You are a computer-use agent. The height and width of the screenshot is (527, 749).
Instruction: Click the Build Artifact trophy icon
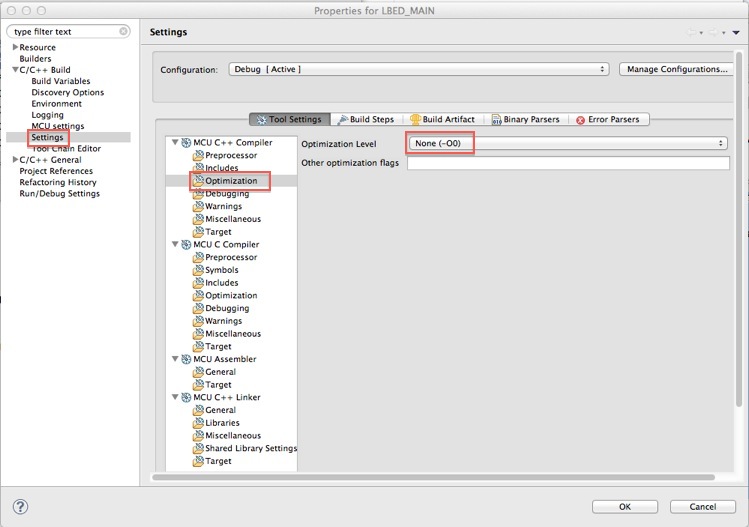coord(415,120)
